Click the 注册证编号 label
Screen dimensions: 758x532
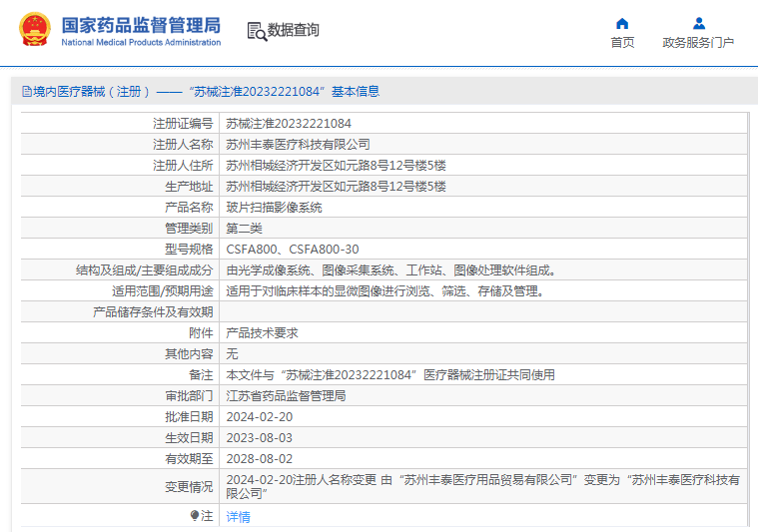pos(183,124)
